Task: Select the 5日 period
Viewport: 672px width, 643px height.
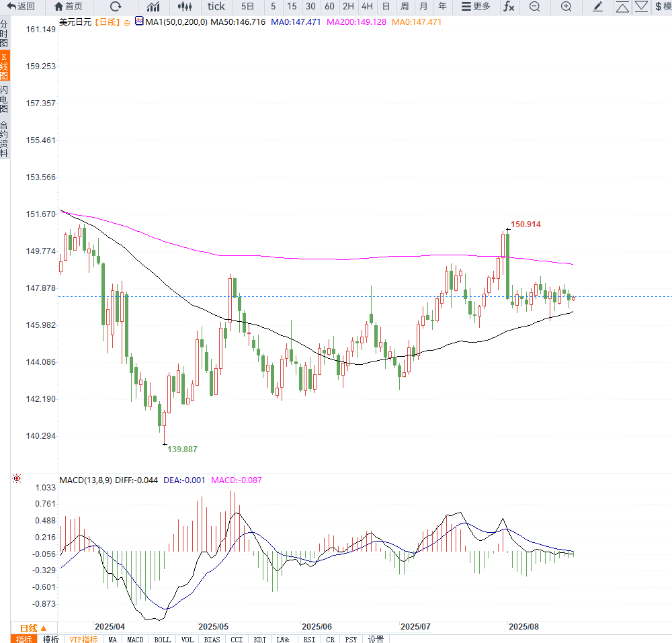Action: coord(247,7)
